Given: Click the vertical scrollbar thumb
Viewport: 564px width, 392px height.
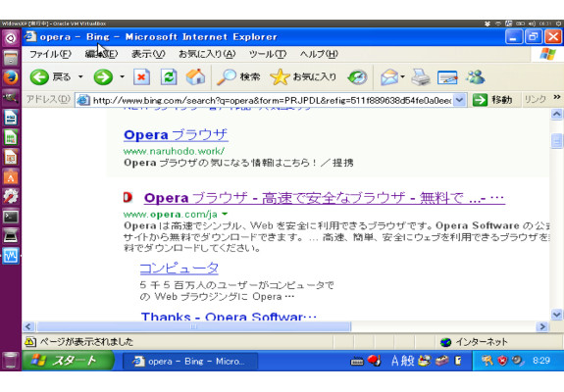Looking at the screenshot, I should coord(556,140).
